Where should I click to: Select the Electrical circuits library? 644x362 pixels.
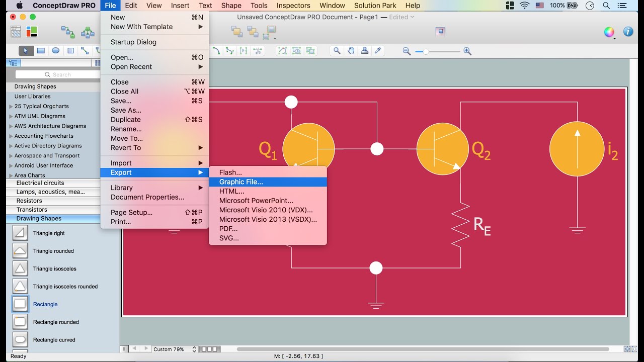point(53,183)
